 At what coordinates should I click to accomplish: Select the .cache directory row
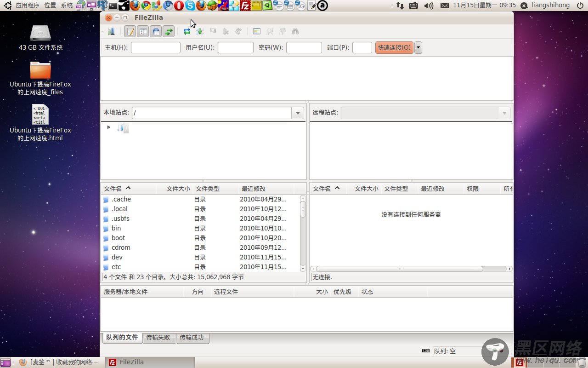pyautogui.click(x=200, y=199)
